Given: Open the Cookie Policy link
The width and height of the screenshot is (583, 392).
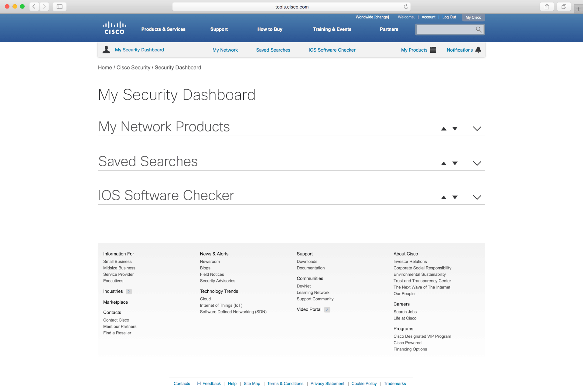Looking at the screenshot, I should [364, 384].
